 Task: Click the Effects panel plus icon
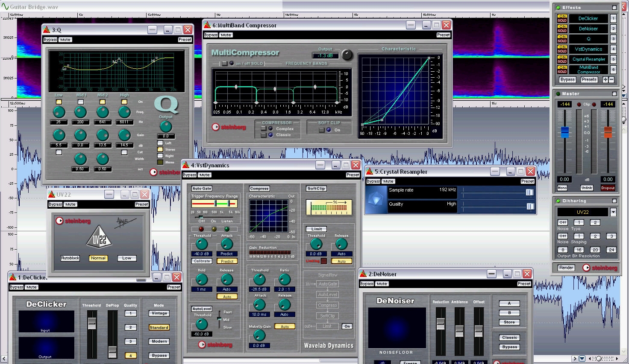(605, 80)
